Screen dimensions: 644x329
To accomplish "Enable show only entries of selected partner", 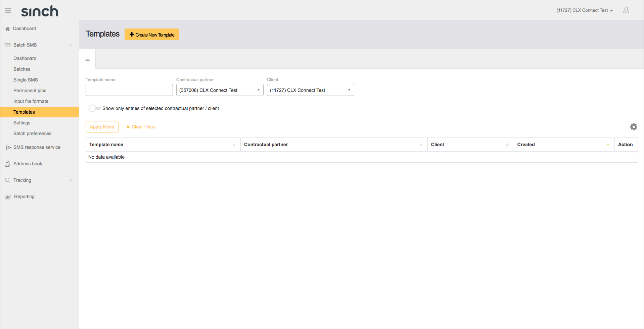I will (94, 108).
